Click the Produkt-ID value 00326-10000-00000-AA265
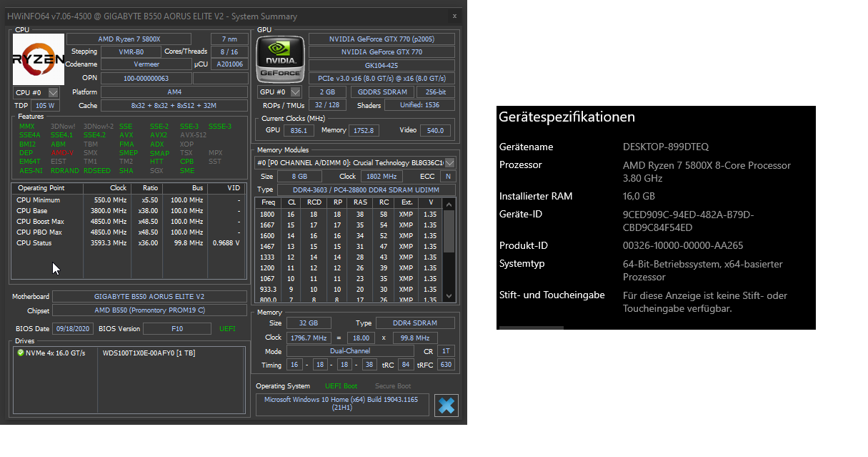Screen dimensions: 868x457 coord(683,245)
